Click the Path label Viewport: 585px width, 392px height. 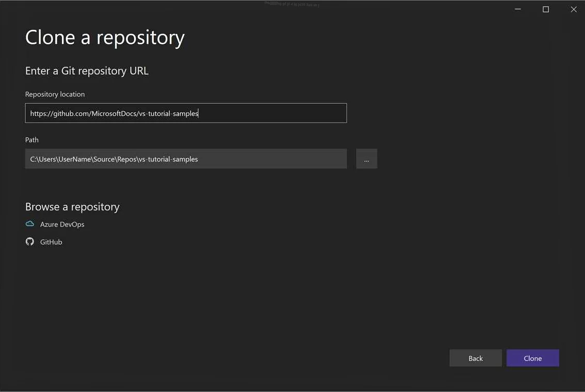pyautogui.click(x=31, y=139)
